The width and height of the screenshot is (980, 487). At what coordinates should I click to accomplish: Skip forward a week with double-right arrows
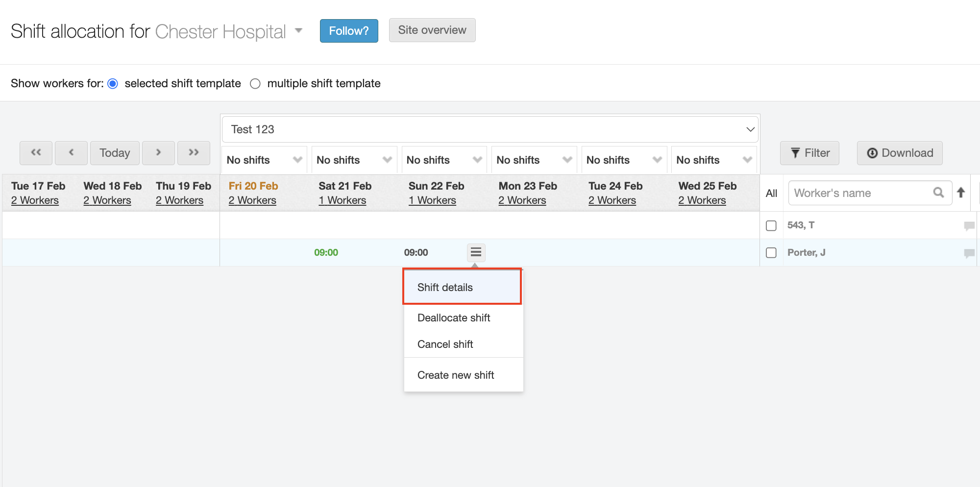click(x=194, y=153)
